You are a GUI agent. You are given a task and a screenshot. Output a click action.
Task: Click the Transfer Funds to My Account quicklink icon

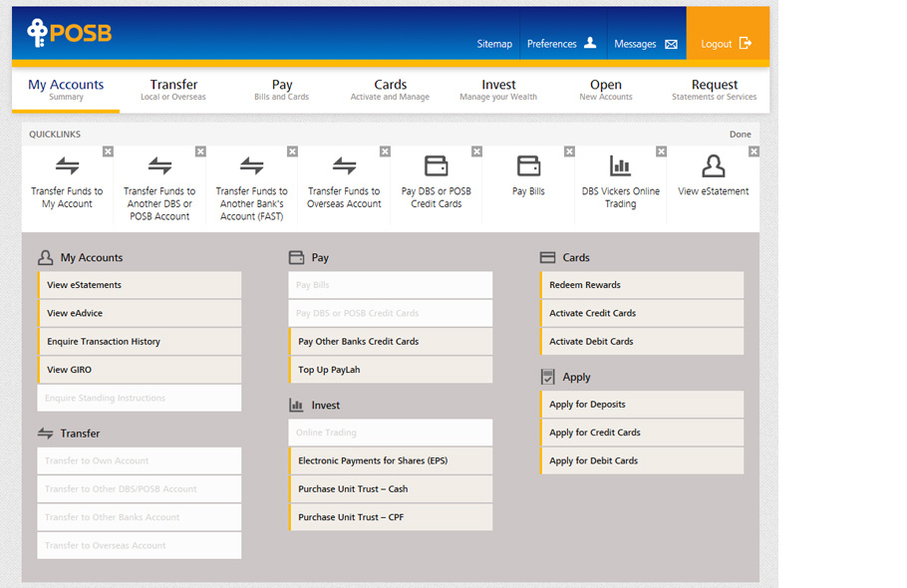pyautogui.click(x=67, y=165)
